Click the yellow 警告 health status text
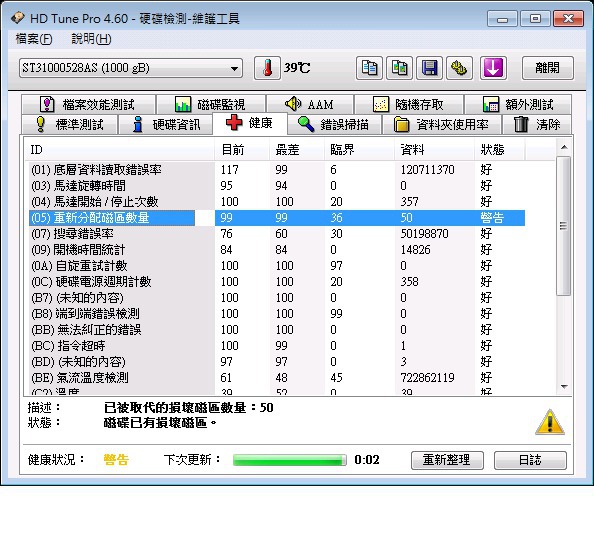Viewport: 594px width, 533px height. click(116, 460)
